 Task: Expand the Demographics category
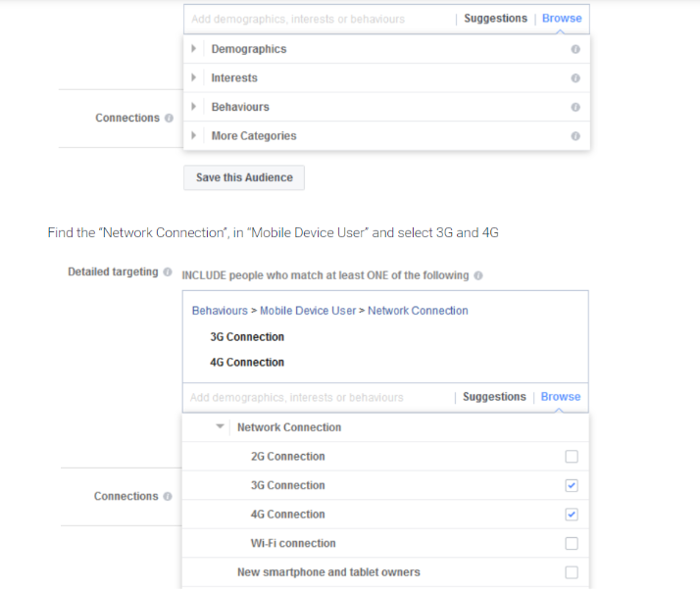(x=195, y=49)
